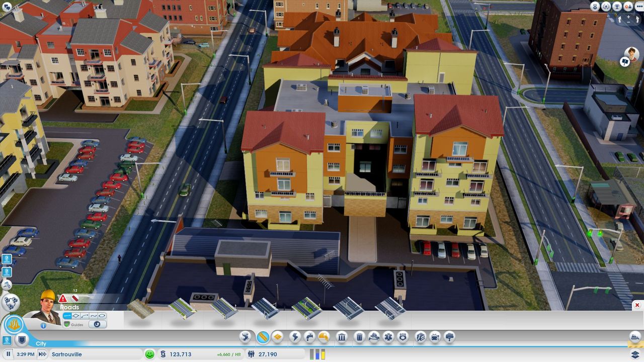Screen dimensions: 644x362
Task: Select the straight road drawing mode
Action: point(67,316)
